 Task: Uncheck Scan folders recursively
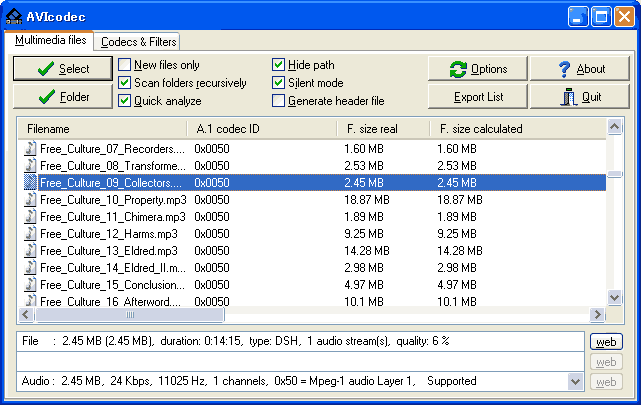[124, 83]
